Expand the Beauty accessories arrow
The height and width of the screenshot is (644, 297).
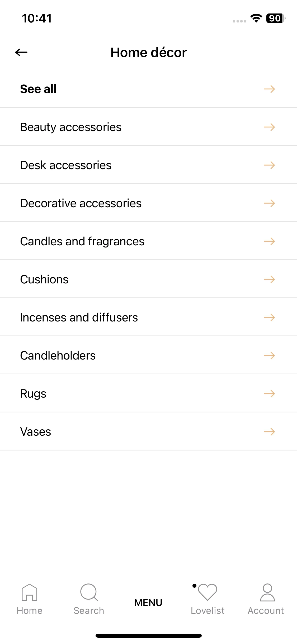tap(269, 127)
